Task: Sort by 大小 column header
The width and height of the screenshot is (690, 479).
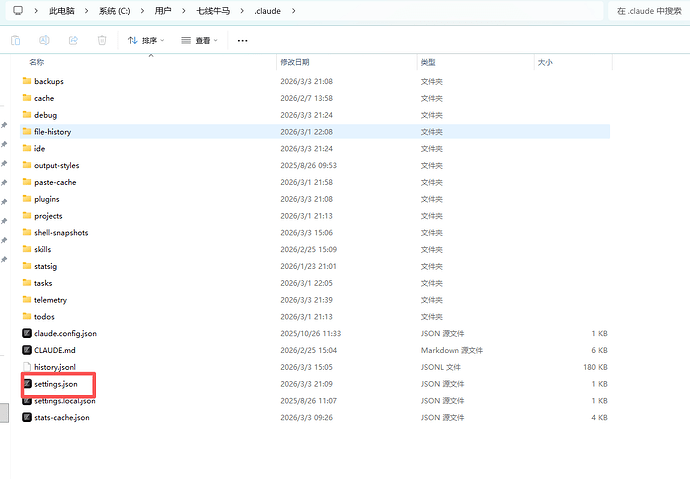Action: [545, 62]
